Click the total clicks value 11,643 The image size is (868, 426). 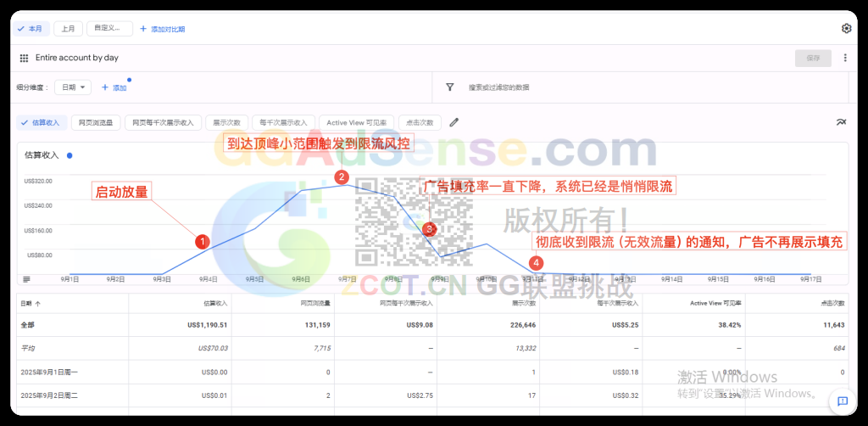[x=834, y=325]
